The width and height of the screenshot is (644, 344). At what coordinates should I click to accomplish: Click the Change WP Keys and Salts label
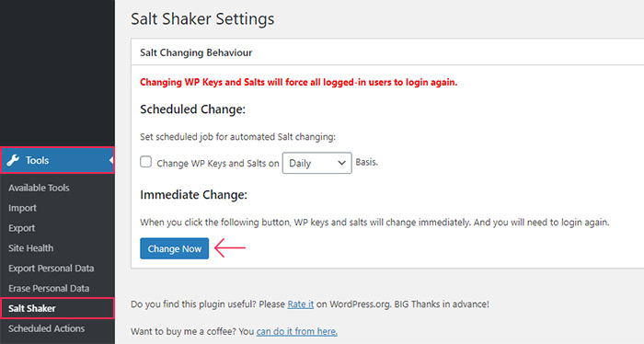[218, 163]
